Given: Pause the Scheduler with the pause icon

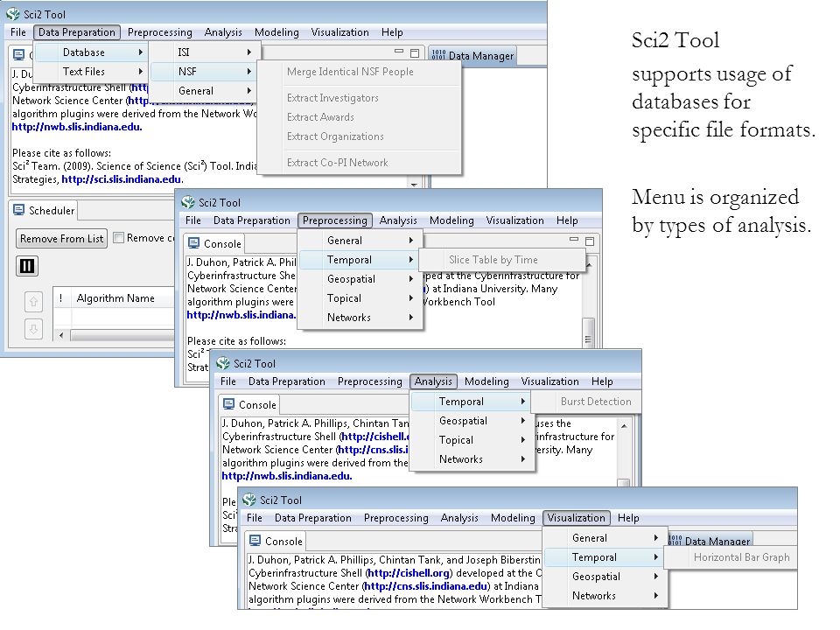Looking at the screenshot, I should tap(27, 266).
